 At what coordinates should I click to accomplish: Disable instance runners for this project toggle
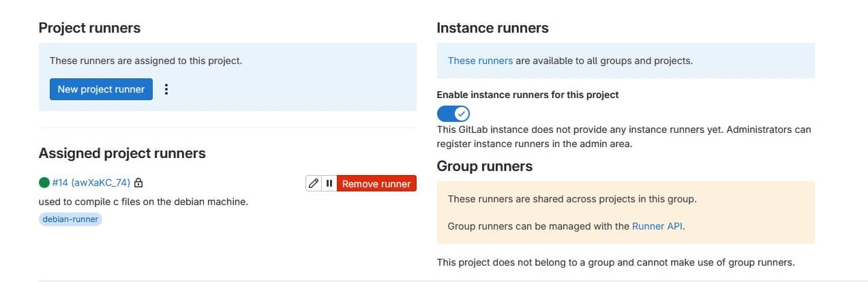coord(453,113)
